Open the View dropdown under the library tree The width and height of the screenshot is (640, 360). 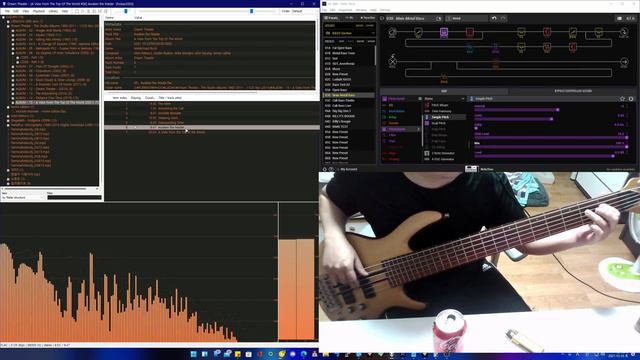pos(23,198)
